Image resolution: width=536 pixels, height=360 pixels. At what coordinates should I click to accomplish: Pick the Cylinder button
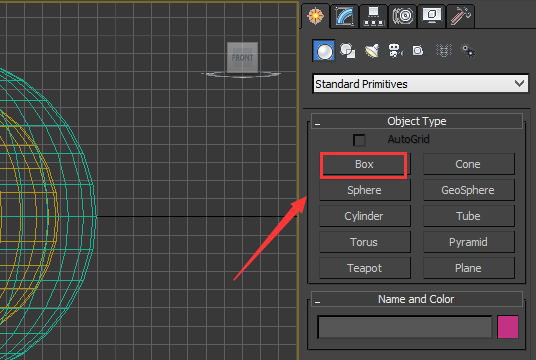pyautogui.click(x=364, y=216)
